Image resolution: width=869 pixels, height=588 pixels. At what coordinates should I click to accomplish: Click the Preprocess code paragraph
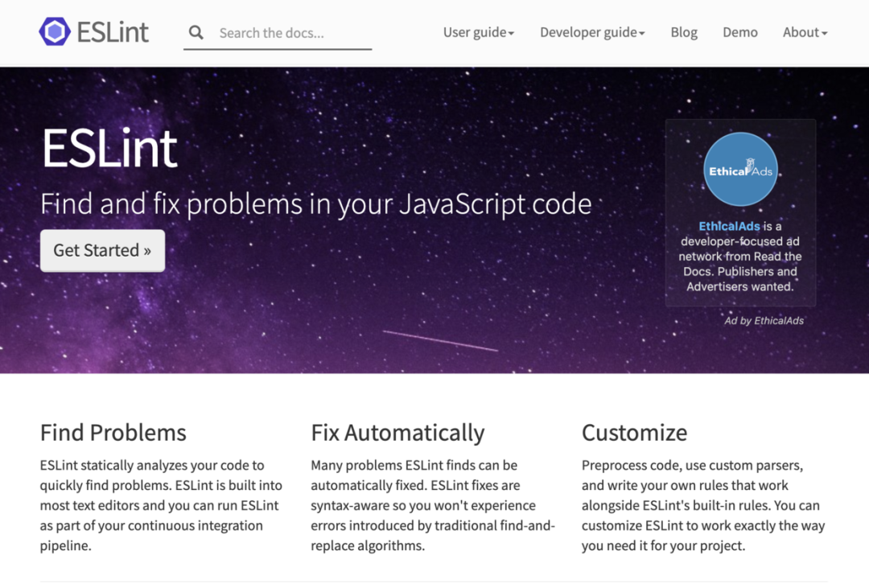click(x=703, y=505)
